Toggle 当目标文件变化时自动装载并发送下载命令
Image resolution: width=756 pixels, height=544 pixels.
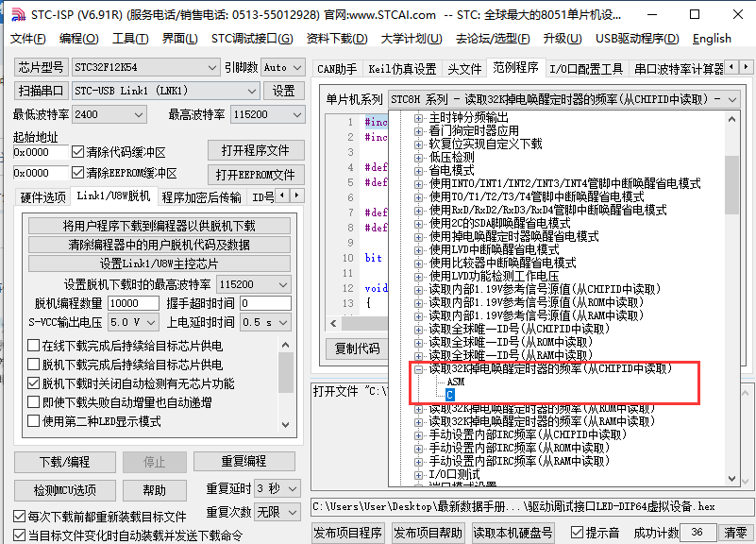pos(19,535)
